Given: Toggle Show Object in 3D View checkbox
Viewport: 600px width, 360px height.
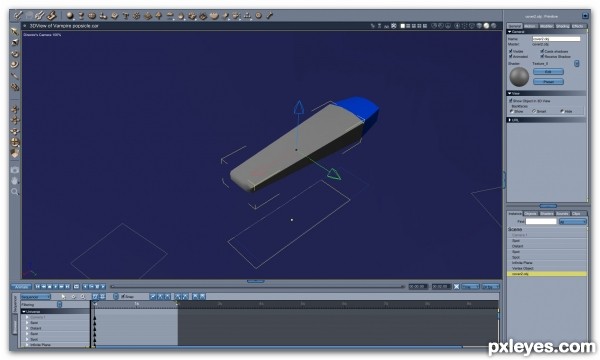Looking at the screenshot, I should click(x=510, y=101).
